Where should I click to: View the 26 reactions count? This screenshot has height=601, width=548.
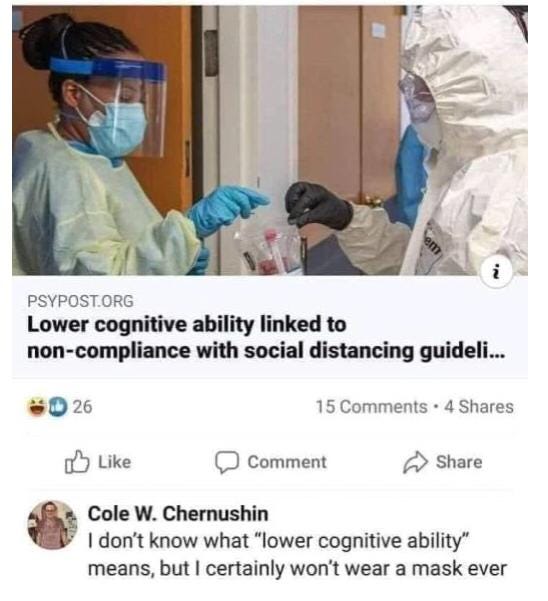pyautogui.click(x=83, y=407)
